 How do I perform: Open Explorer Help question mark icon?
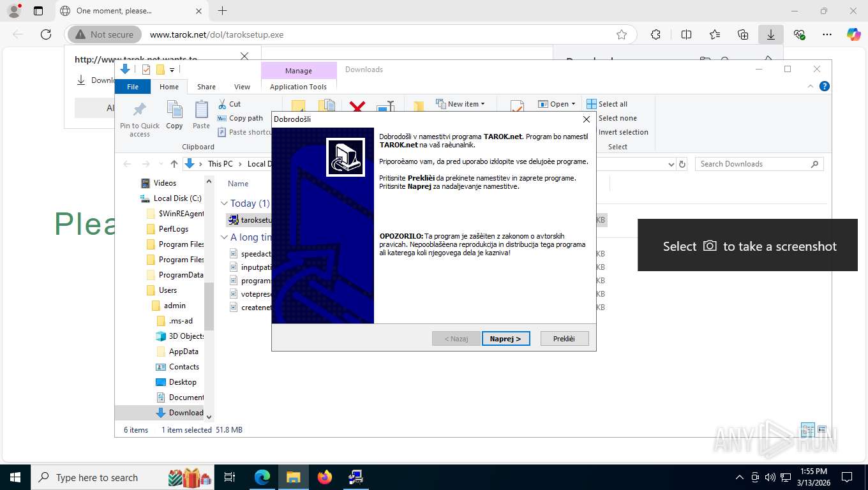824,86
